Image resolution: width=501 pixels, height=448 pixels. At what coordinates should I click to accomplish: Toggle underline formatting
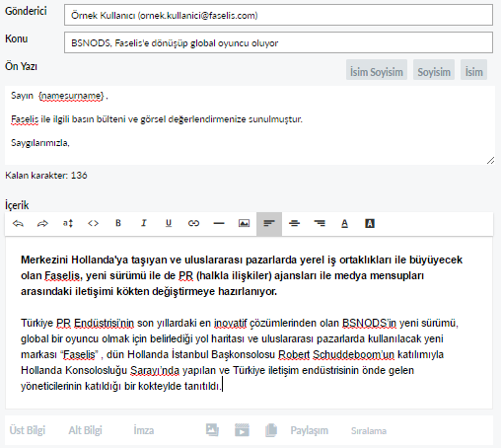(169, 224)
